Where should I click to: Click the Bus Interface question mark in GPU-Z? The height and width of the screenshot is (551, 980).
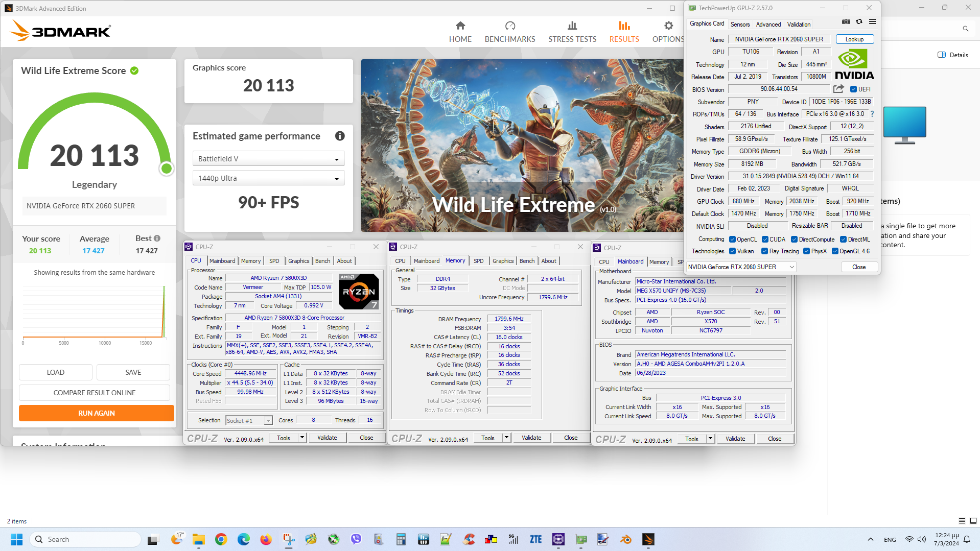click(x=872, y=114)
